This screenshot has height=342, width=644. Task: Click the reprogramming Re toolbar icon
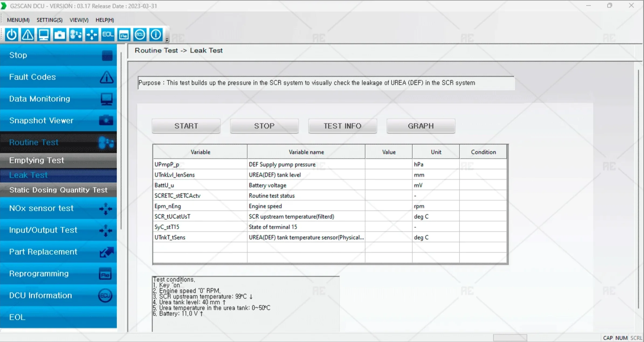click(124, 35)
